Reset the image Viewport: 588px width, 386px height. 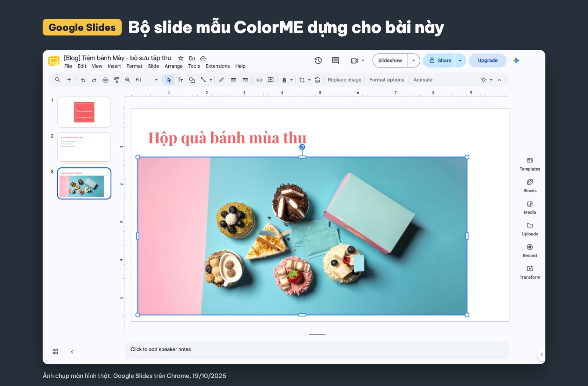[x=318, y=80]
